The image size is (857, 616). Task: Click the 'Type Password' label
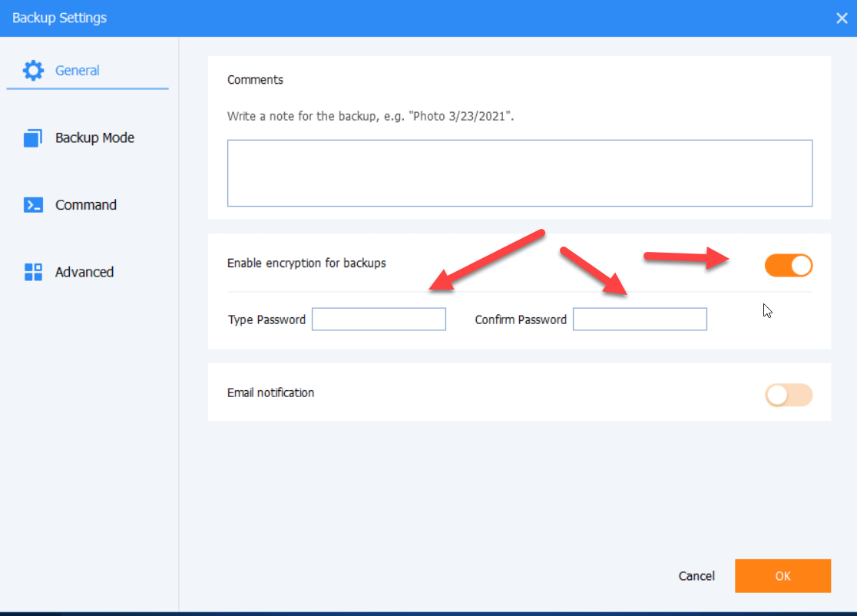pyautogui.click(x=266, y=320)
